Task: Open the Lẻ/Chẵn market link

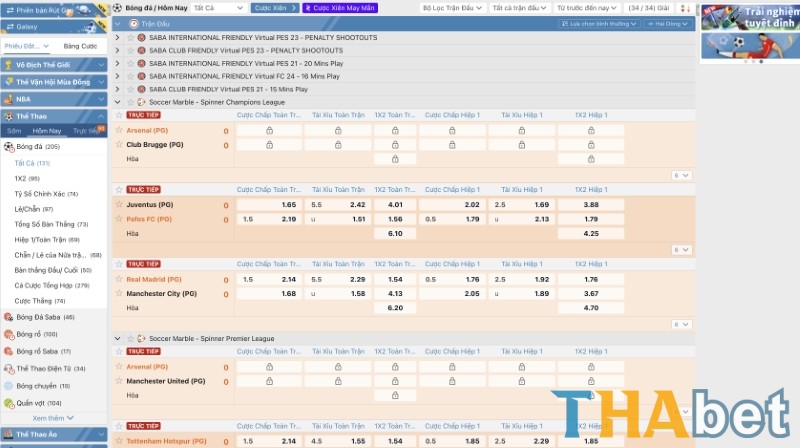Action: tap(34, 209)
